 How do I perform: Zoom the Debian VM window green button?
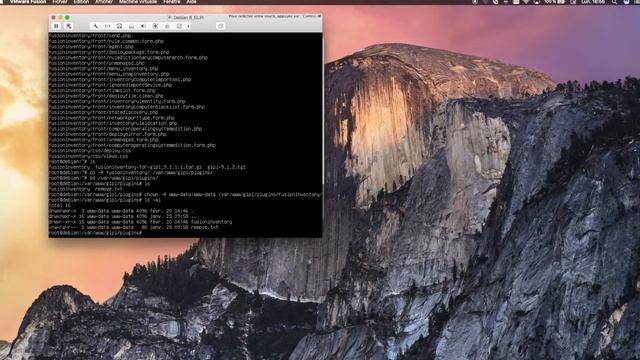[67, 18]
